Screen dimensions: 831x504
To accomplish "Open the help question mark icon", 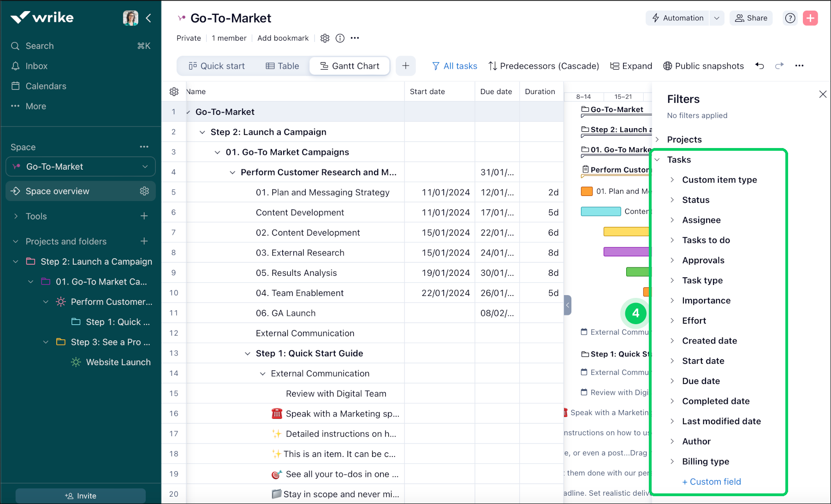I will (790, 18).
